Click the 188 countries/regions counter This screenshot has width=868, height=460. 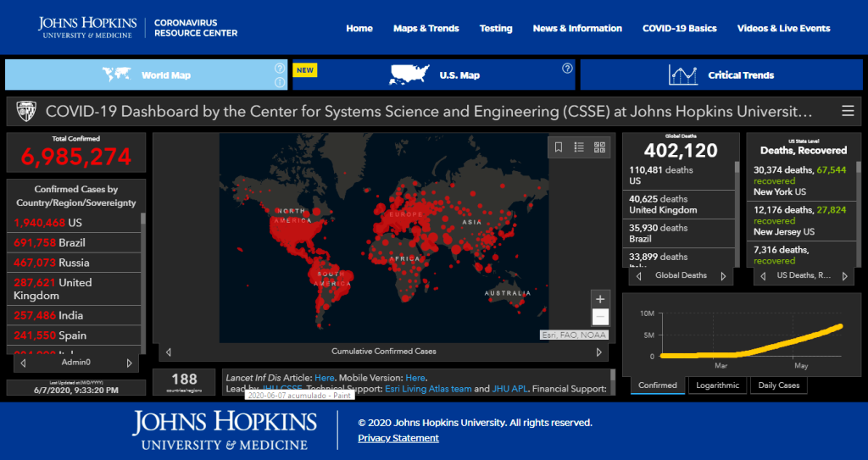(184, 382)
